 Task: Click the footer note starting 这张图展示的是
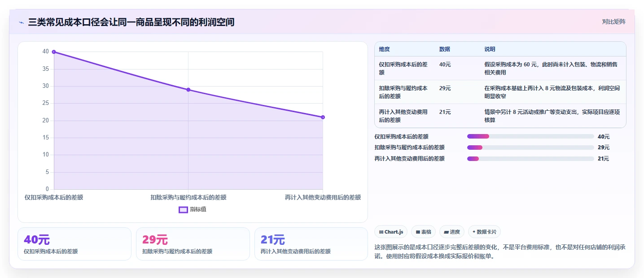(x=500, y=252)
